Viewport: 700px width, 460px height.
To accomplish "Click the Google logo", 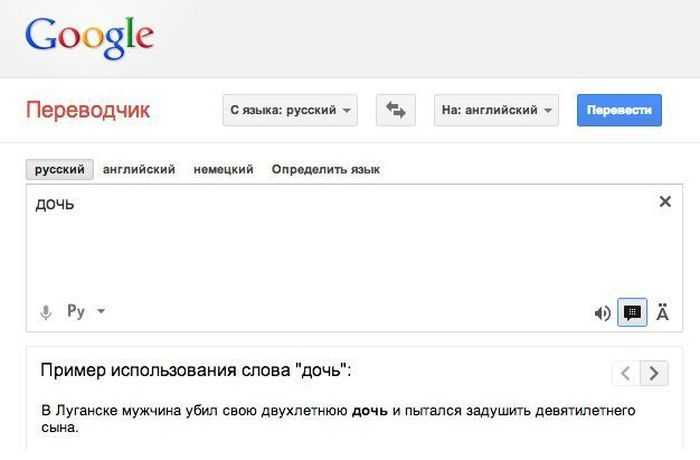I will click(90, 37).
